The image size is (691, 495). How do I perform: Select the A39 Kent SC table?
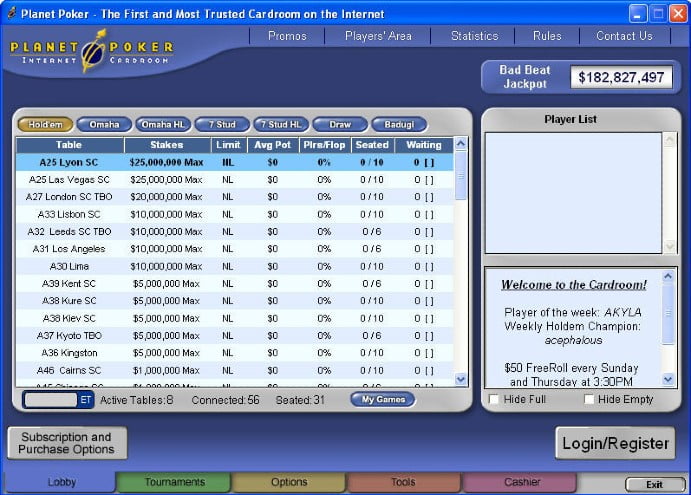234,284
